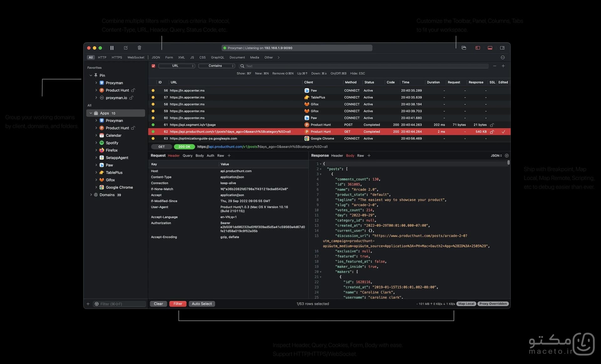Uncheck the red filter enable checkbox
601x364 pixels.
(x=153, y=66)
